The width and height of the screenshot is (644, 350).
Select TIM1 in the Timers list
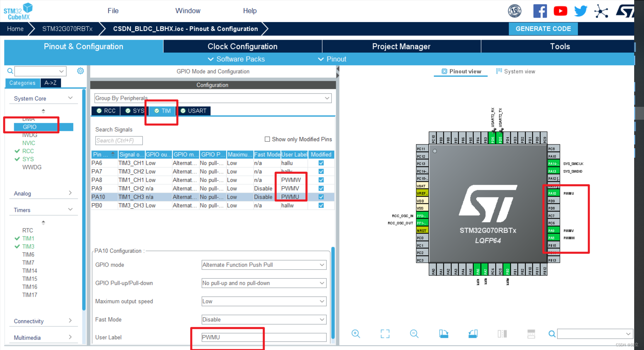coord(28,238)
